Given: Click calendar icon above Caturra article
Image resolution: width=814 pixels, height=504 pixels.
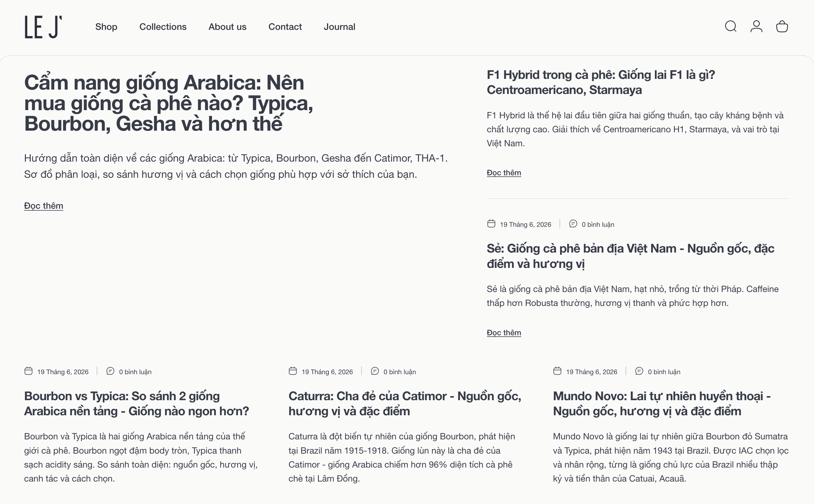Looking at the screenshot, I should [293, 371].
